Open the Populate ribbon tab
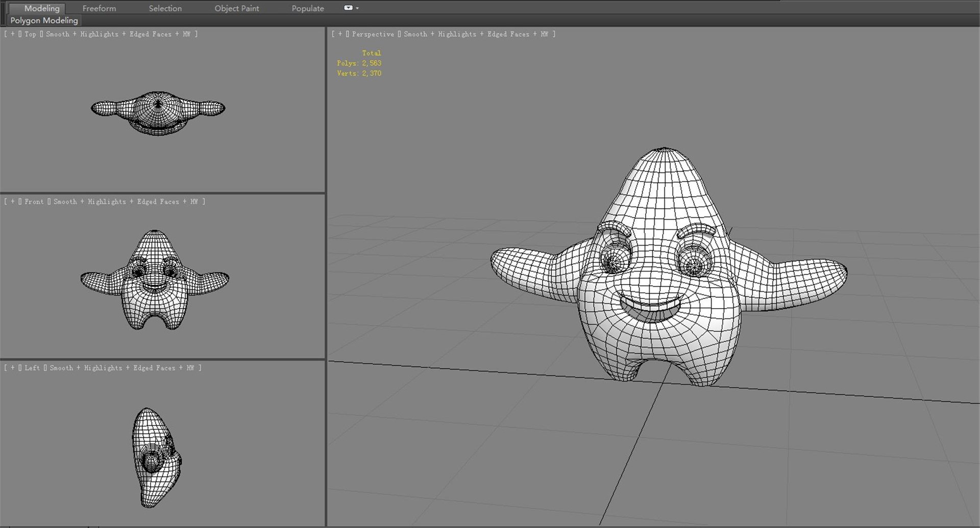This screenshot has height=528, width=980. tap(308, 8)
